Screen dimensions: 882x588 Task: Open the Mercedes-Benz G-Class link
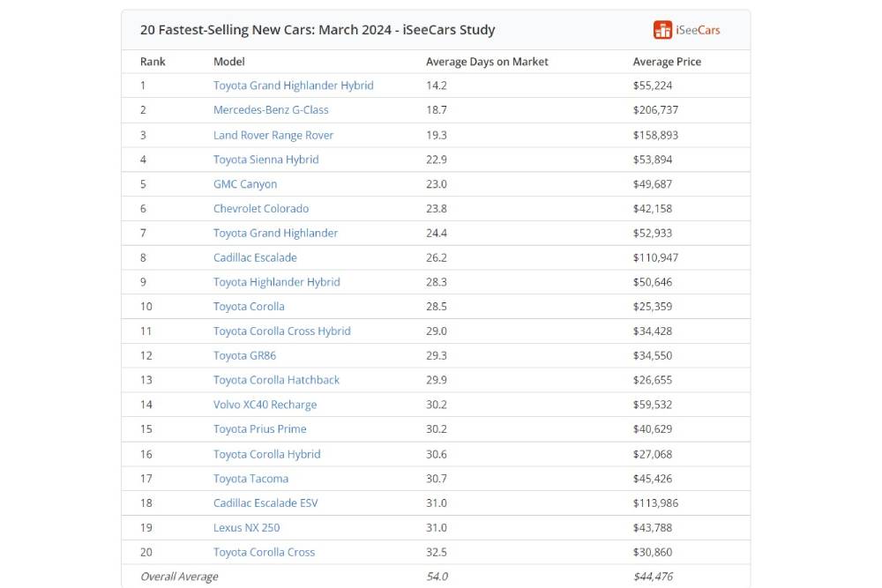click(271, 110)
